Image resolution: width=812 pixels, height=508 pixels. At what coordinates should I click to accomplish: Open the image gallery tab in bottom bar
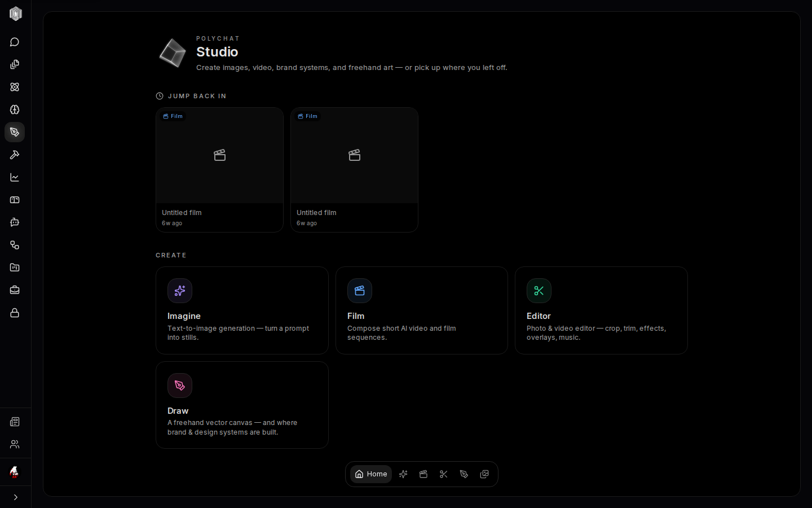coord(484,474)
